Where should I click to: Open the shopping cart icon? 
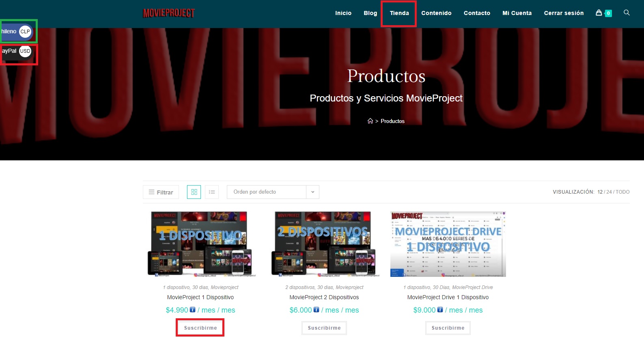pos(599,13)
